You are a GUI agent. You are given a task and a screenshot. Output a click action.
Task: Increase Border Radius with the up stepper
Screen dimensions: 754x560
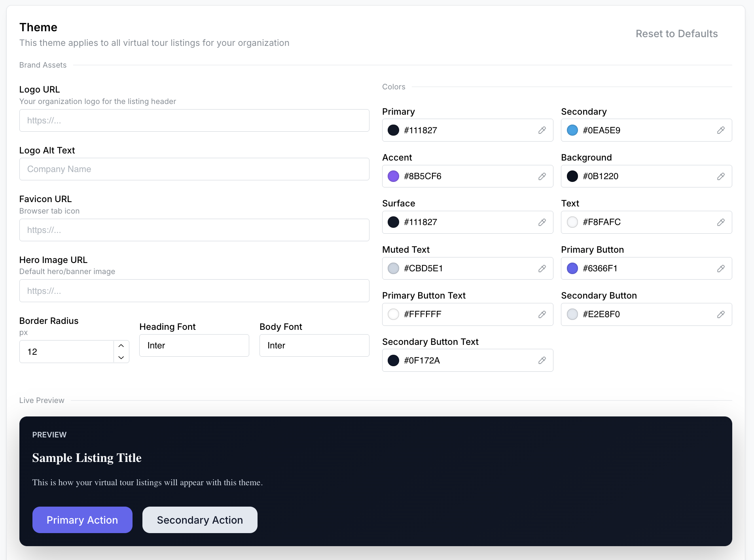tap(121, 346)
